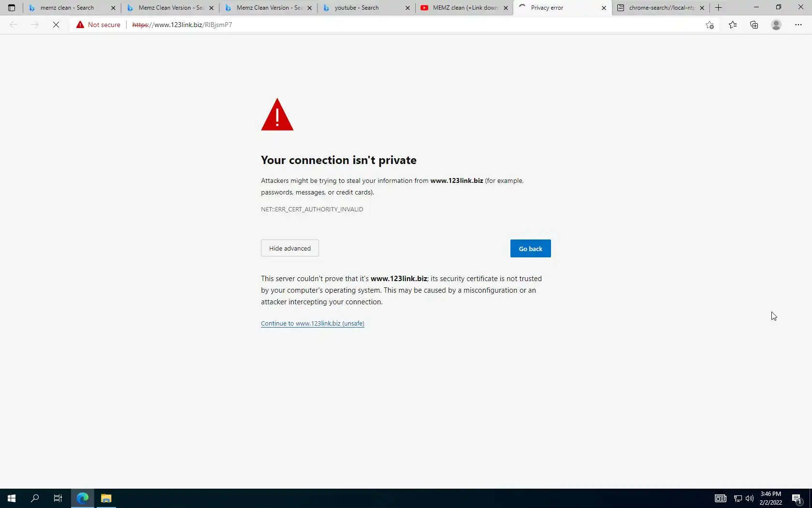Open the Collections icon
This screenshot has width=812, height=508.
pyautogui.click(x=754, y=25)
